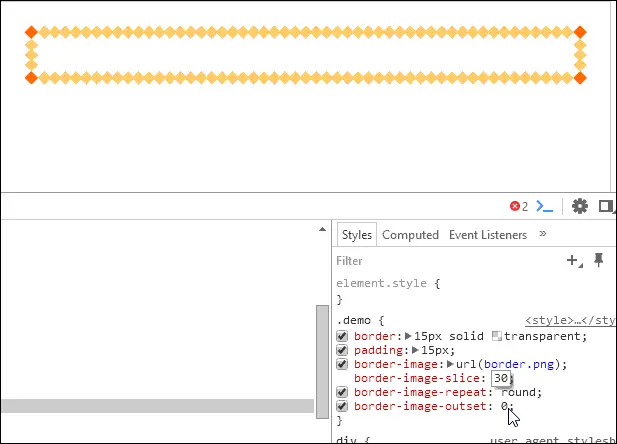Disable the padding property checkbox
Image resolution: width=617 pixels, height=444 pixels.
[x=342, y=350]
